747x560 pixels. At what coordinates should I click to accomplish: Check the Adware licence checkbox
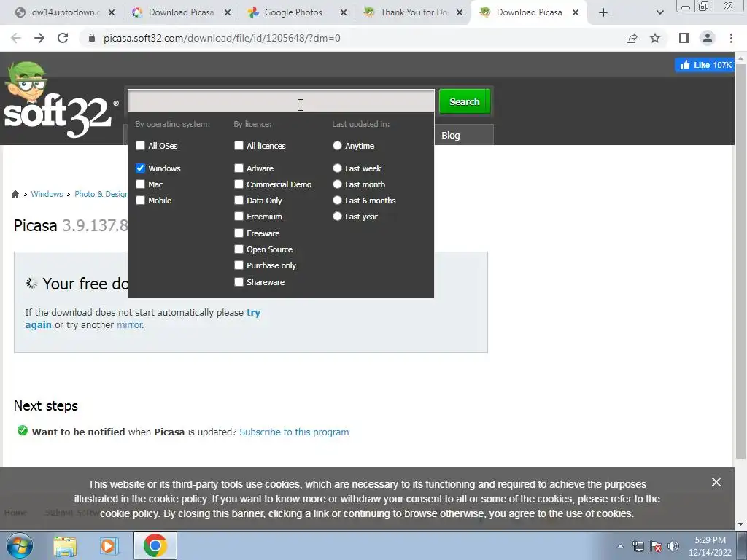tap(239, 168)
